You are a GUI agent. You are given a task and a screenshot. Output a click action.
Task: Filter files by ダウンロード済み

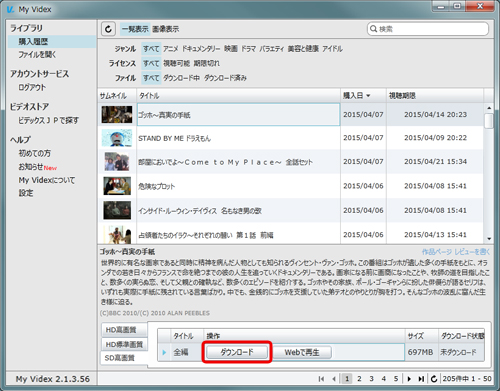[x=225, y=78]
